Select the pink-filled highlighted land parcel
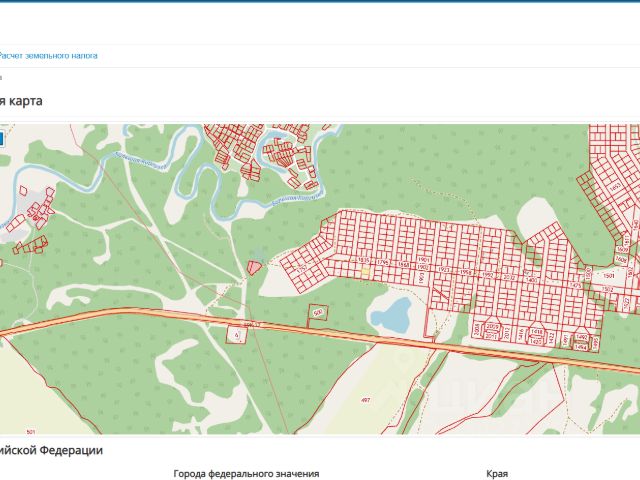Image resolution: width=640 pixels, height=480 pixels. point(254,268)
